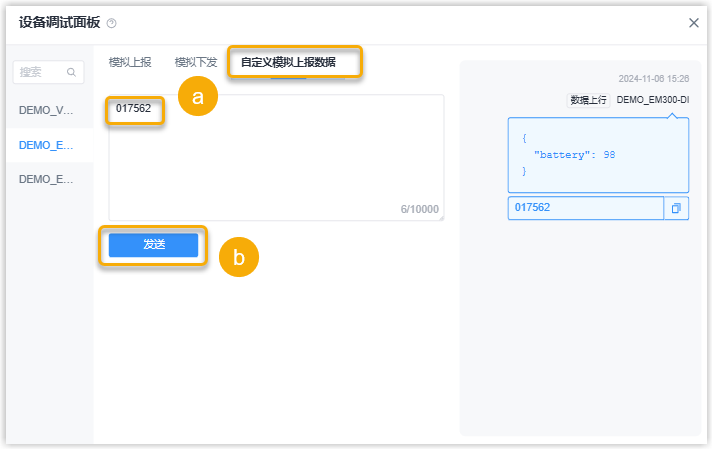The width and height of the screenshot is (713, 450).
Task: Click the battery JSON message bubble
Action: [598, 155]
